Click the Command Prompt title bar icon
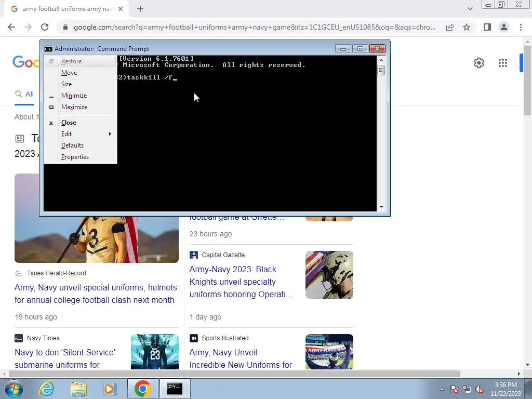The image size is (532, 399). pos(48,49)
